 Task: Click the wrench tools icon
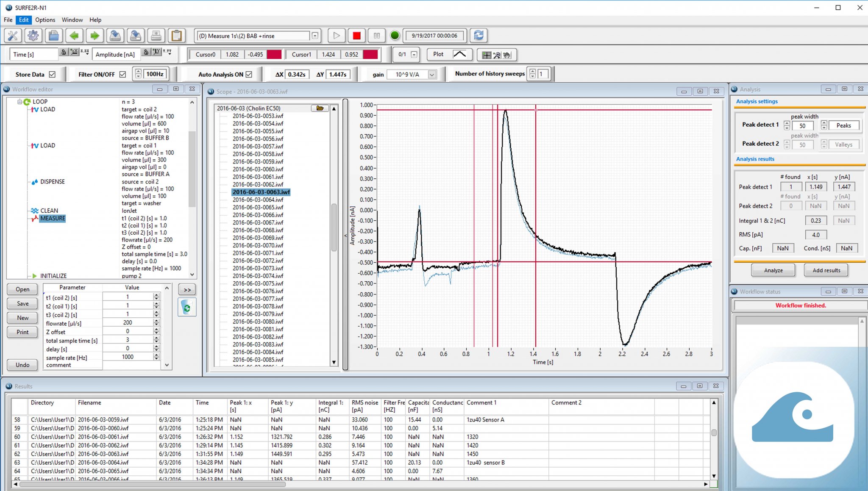click(13, 36)
